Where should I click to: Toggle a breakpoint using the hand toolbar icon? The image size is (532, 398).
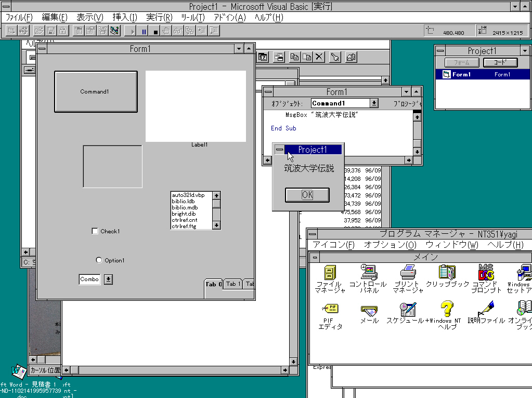(x=166, y=30)
